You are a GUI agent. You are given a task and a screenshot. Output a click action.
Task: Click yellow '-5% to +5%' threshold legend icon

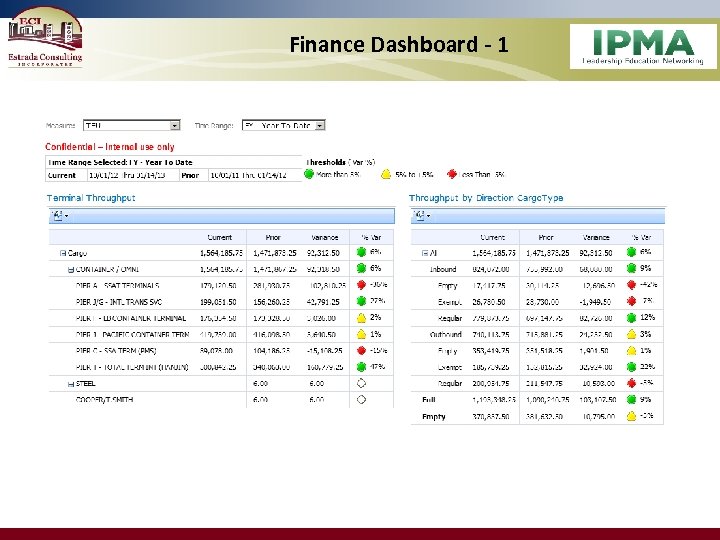[386, 174]
